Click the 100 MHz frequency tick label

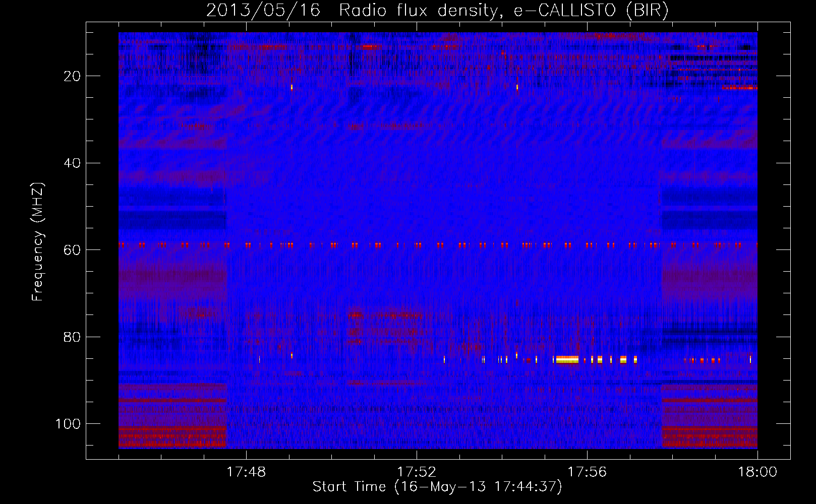click(68, 424)
